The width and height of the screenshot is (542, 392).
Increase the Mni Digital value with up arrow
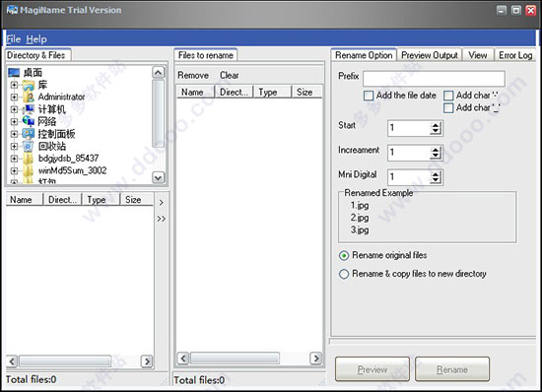pos(436,174)
